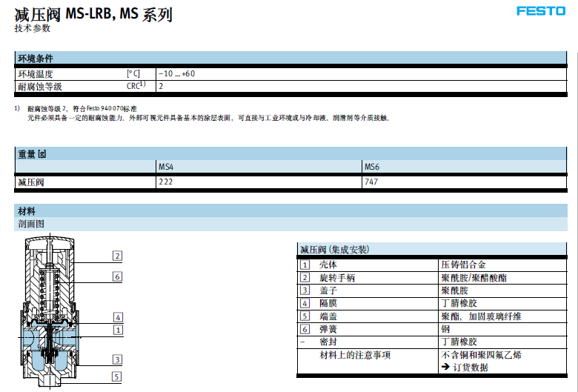This screenshot has height=392, width=578.
Task: Open the 订货数据 link
Action: [x=471, y=368]
